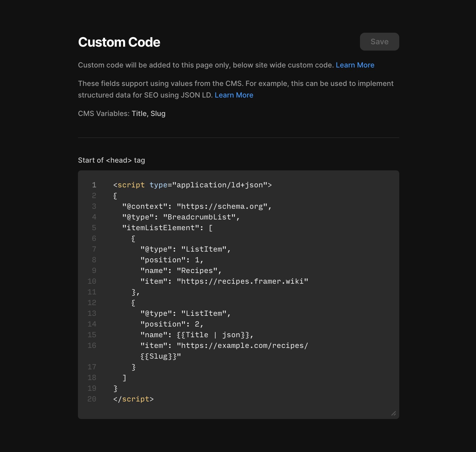Click the resize handle of the code editor
476x452 pixels.
394,413
